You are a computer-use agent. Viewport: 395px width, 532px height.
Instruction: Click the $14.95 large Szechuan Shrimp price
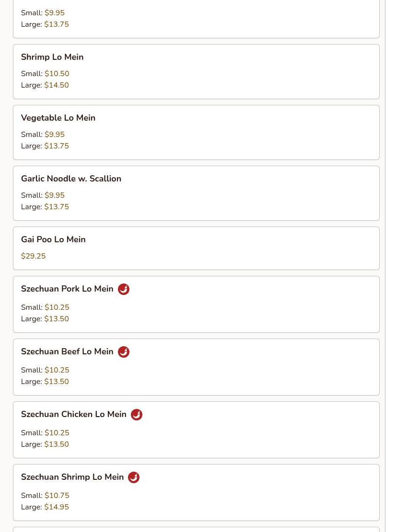pyautogui.click(x=57, y=507)
